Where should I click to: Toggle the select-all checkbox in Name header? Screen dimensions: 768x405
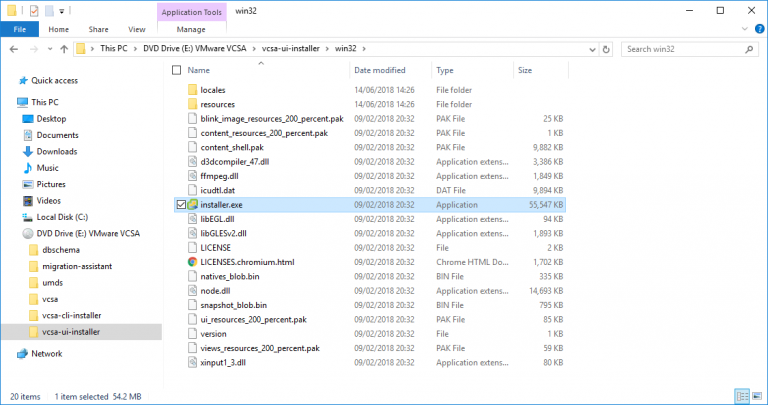pos(177,71)
